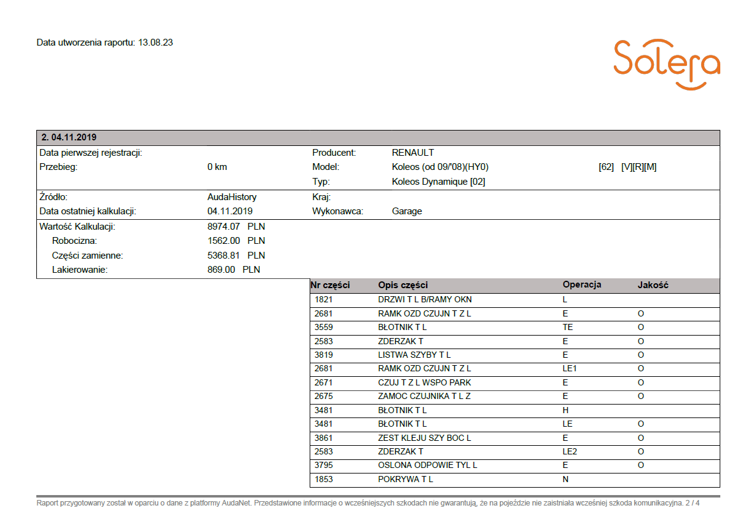Select the total value 8974.07 PLN
Screen dimensions: 756x532
coord(236,227)
